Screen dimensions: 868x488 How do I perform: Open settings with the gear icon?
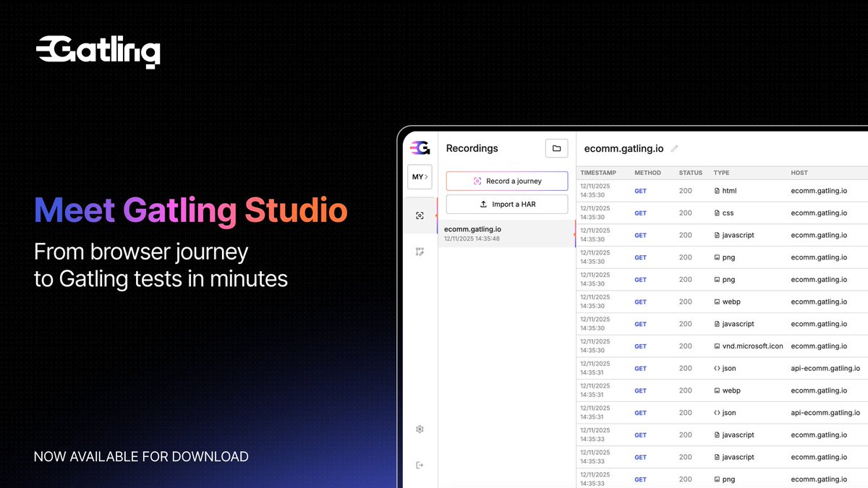420,429
